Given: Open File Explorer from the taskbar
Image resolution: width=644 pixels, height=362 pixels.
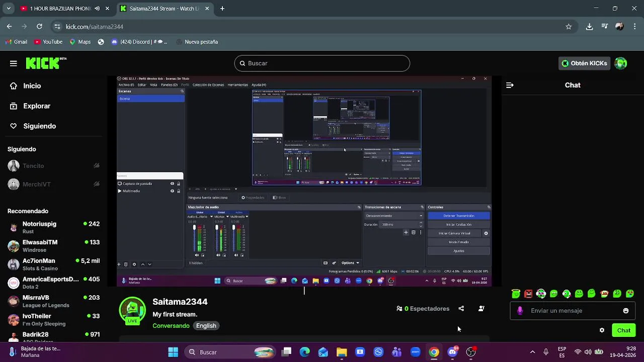Looking at the screenshot, I should (342, 352).
